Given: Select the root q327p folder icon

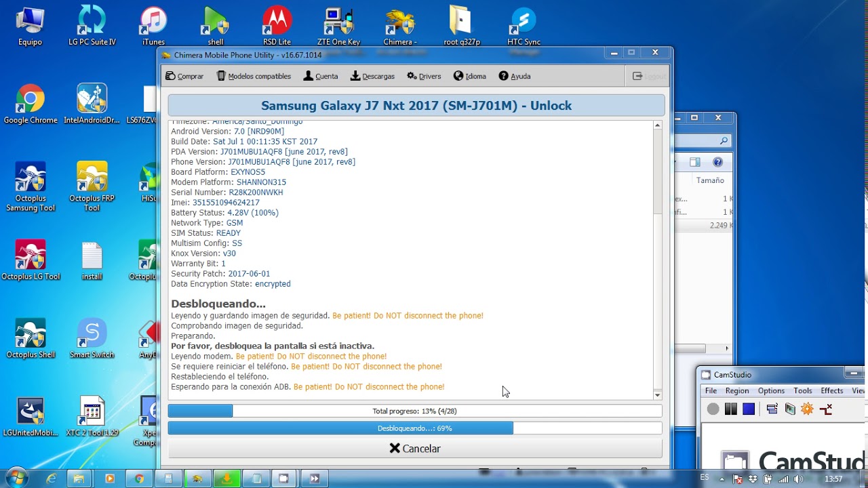Looking at the screenshot, I should 461,26.
